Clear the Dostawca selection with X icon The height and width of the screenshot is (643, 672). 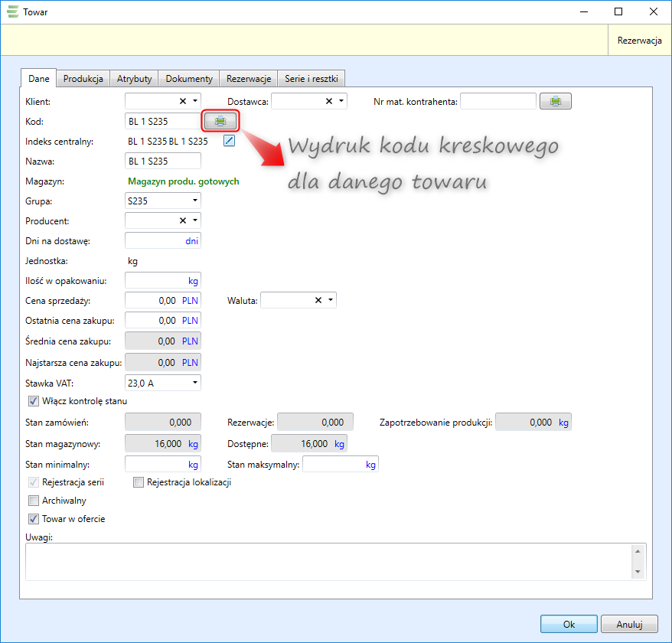pyautogui.click(x=329, y=101)
